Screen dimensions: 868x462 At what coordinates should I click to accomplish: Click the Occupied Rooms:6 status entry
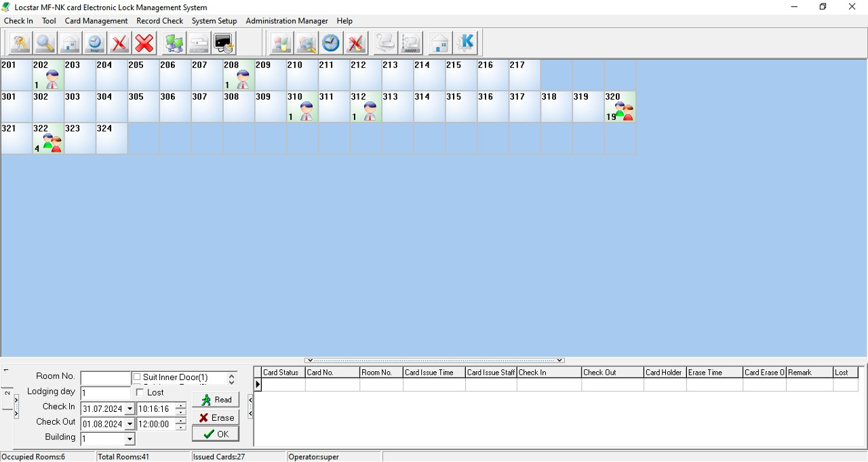point(47,457)
